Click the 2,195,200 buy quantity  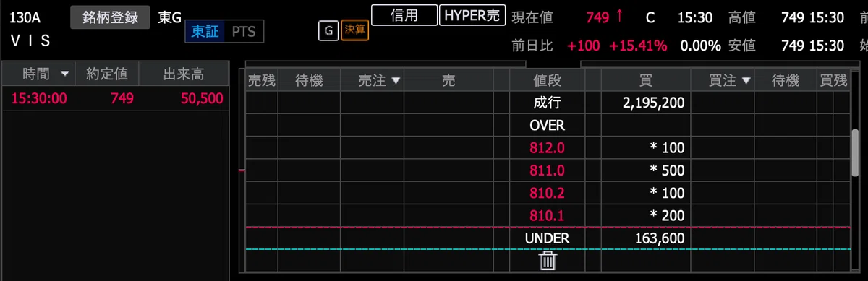[653, 103]
